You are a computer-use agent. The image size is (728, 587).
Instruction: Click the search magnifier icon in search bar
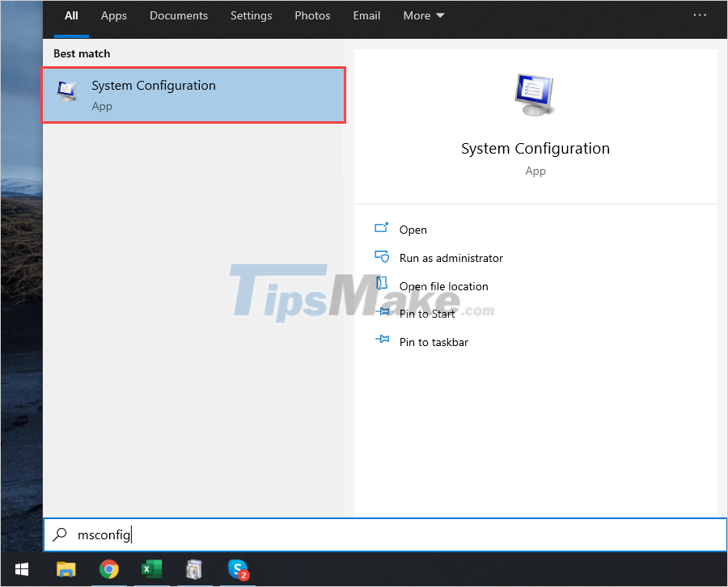61,534
